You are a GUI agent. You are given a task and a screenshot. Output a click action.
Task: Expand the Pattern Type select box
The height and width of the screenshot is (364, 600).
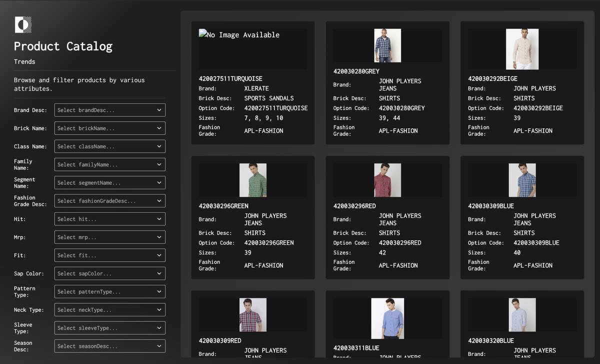(x=109, y=291)
